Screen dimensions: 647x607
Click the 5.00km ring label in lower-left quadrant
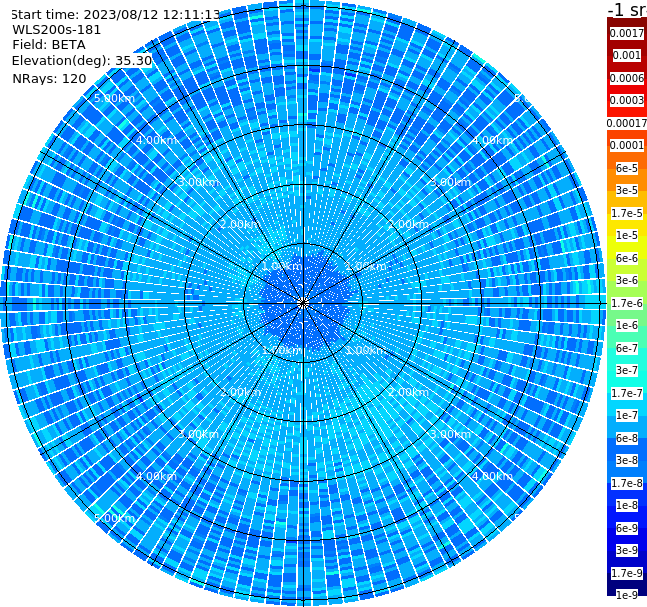point(114,518)
